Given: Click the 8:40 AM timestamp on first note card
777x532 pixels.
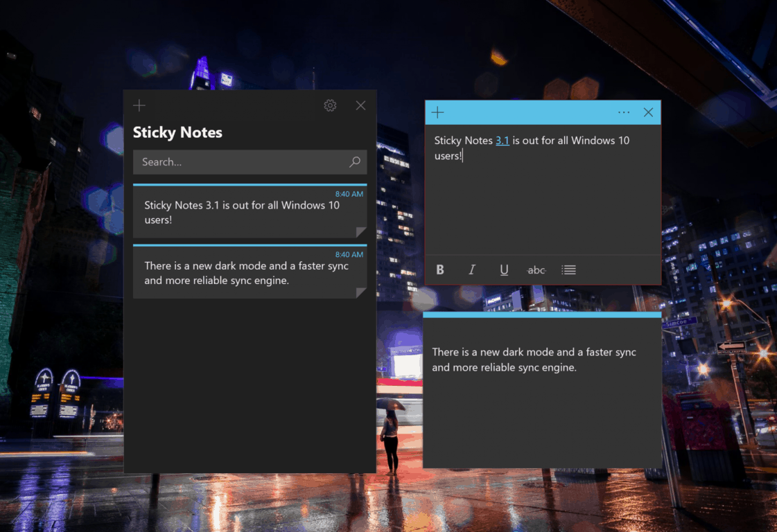Looking at the screenshot, I should pos(349,194).
